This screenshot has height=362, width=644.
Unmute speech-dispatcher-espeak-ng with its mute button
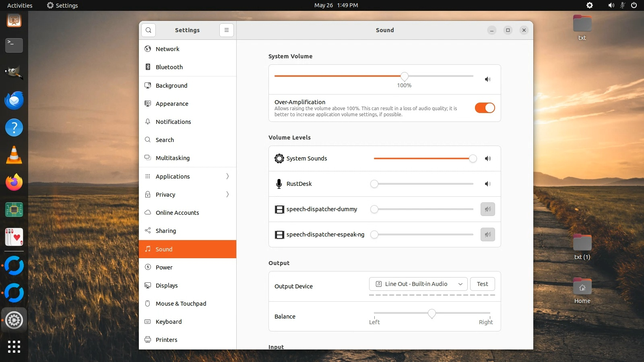(487, 234)
